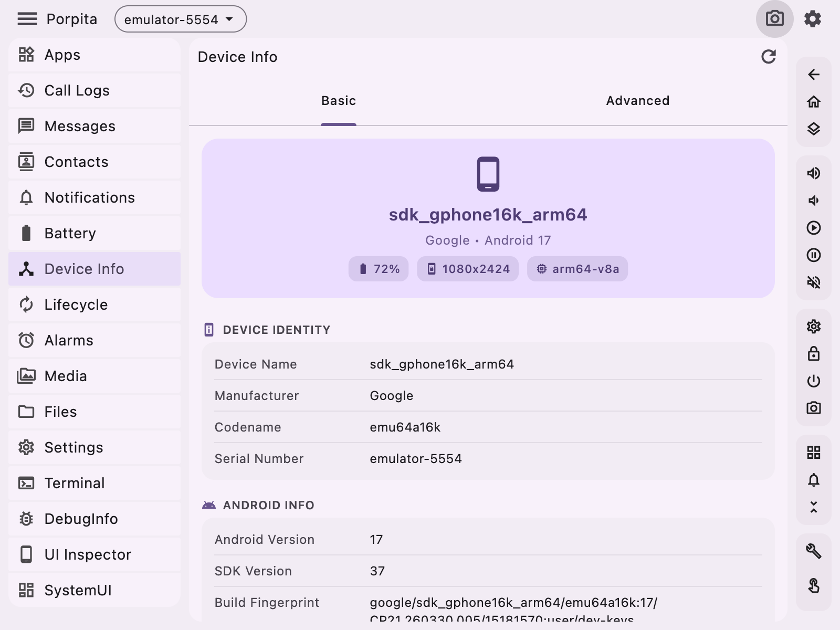Viewport: 840px width, 630px height.
Task: Open Messages in the sidebar
Action: pos(94,126)
